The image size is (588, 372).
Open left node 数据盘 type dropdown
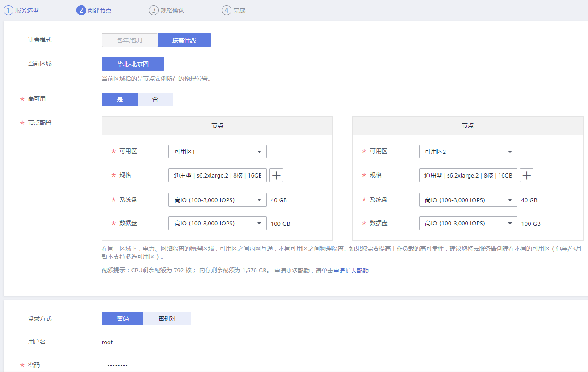pyautogui.click(x=218, y=223)
